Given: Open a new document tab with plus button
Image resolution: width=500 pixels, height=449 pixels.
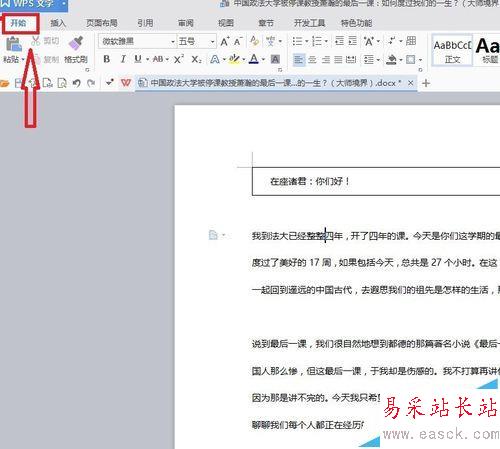Looking at the screenshot, I should pos(426,83).
